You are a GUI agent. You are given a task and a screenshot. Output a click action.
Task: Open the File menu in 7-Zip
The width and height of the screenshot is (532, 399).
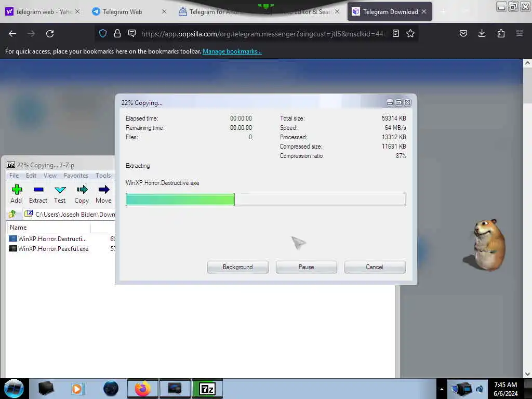pyautogui.click(x=14, y=176)
